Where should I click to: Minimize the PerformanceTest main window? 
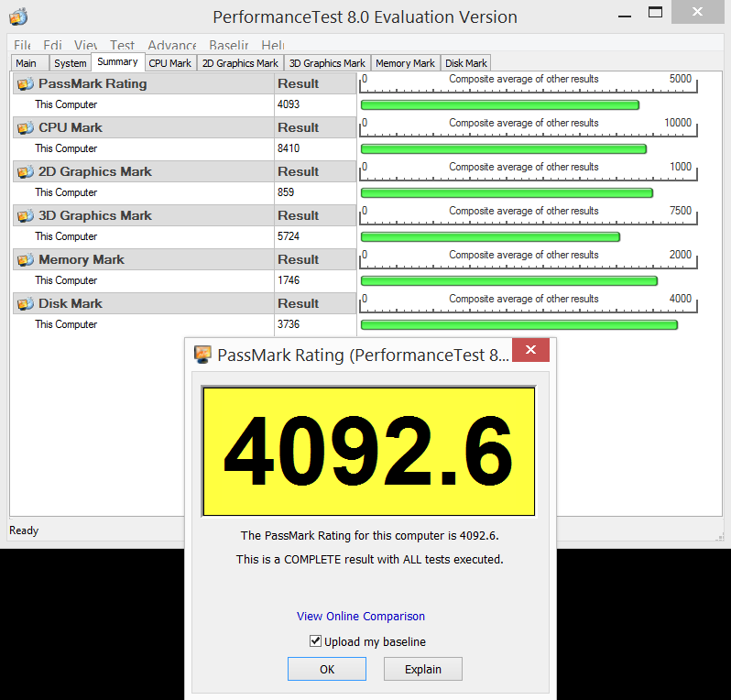click(x=625, y=16)
